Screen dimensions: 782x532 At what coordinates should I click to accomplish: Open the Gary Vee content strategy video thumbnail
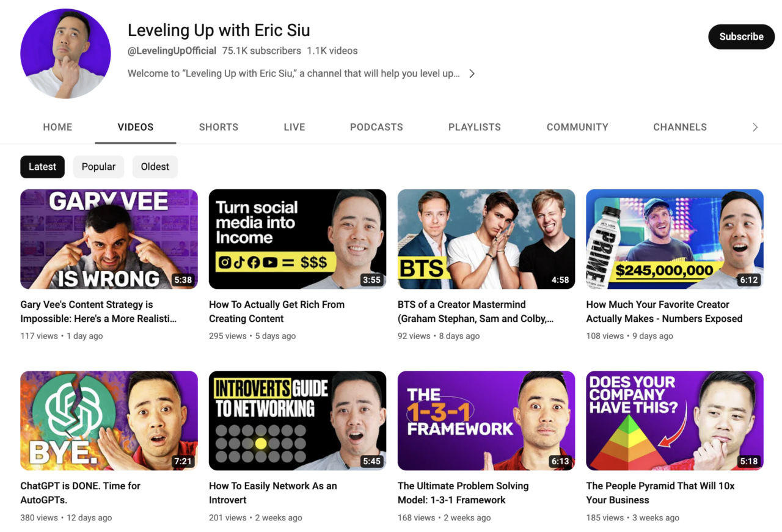(x=109, y=239)
